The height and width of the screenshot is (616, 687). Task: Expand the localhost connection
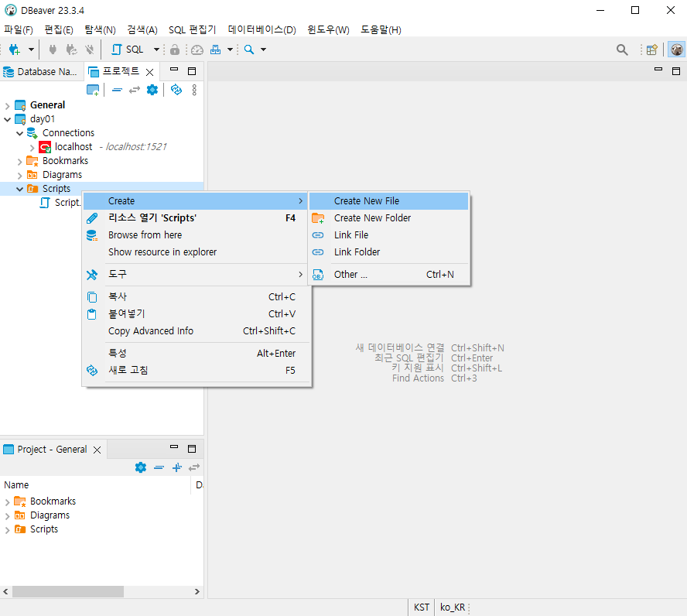click(x=32, y=147)
